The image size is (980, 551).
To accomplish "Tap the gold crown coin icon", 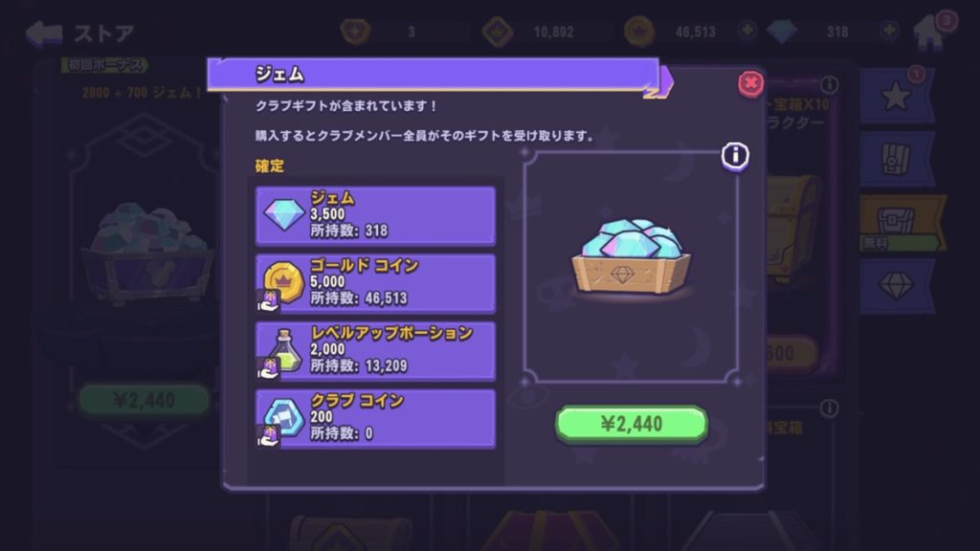I will pos(283,282).
